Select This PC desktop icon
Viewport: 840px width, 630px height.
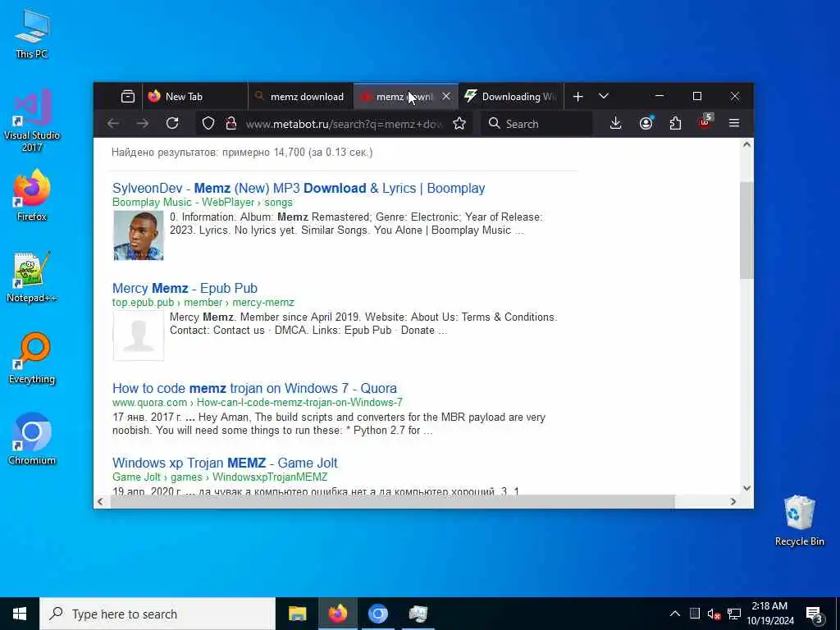click(x=32, y=34)
